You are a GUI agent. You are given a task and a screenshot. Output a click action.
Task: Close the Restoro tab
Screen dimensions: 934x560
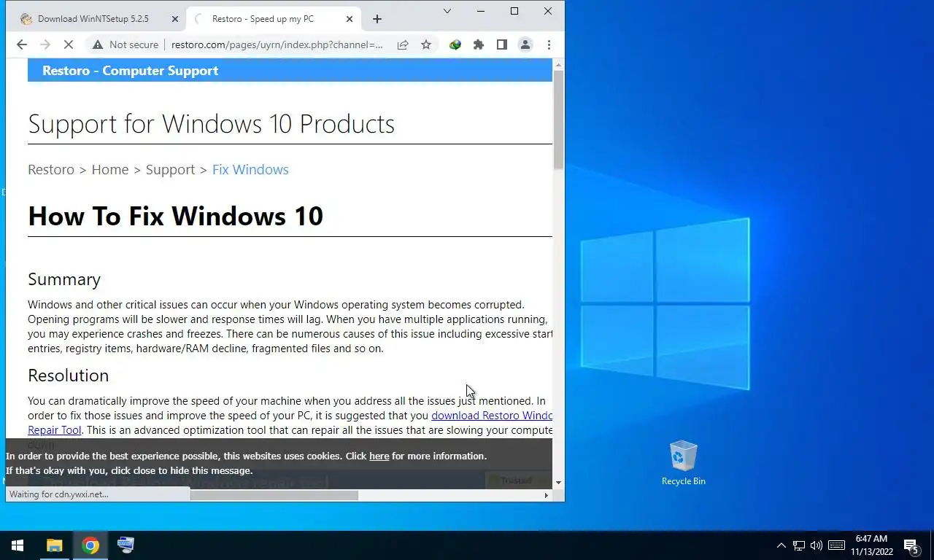350,19
